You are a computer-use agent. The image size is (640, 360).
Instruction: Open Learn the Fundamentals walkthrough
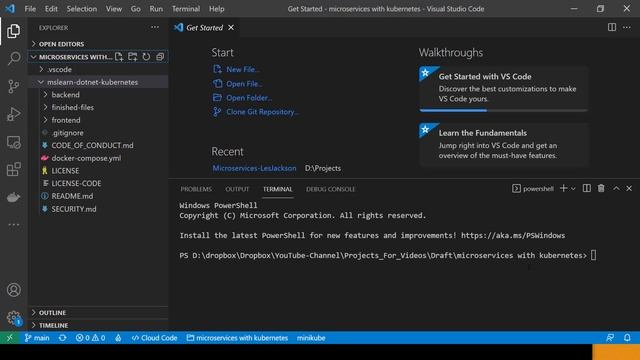tap(504, 144)
